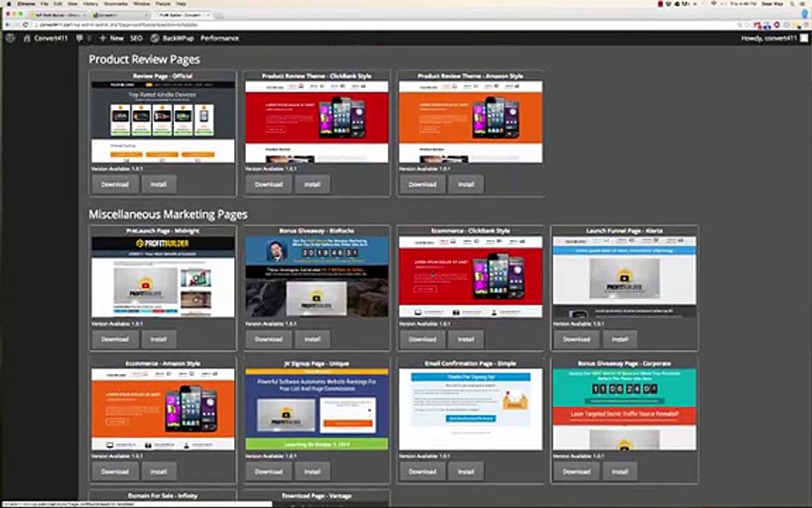Download Product Review Theme - ClickBank Style

[269, 184]
